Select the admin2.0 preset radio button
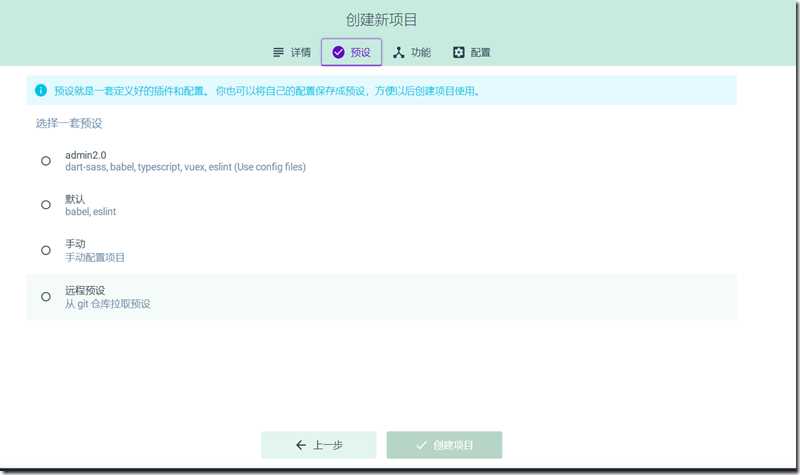The height and width of the screenshot is (475, 800). [x=46, y=161]
